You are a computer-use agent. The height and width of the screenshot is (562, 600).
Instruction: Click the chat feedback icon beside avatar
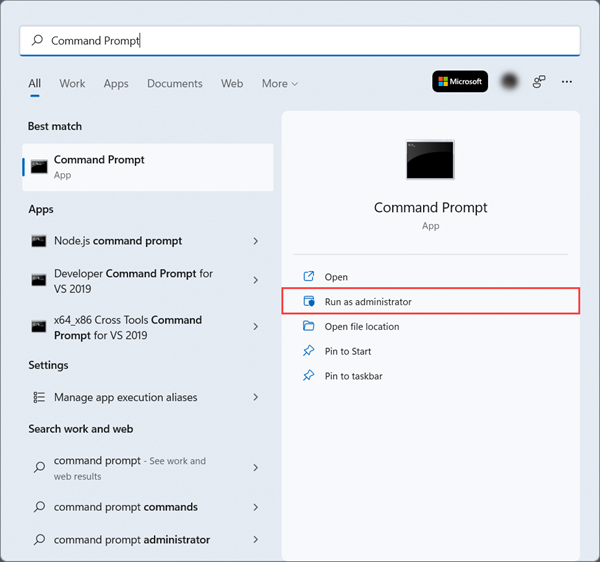click(539, 81)
